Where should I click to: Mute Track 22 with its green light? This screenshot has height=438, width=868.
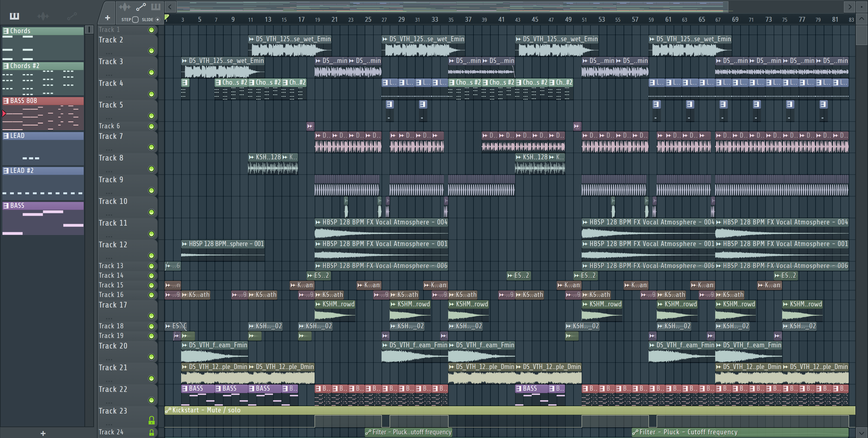pyautogui.click(x=152, y=400)
